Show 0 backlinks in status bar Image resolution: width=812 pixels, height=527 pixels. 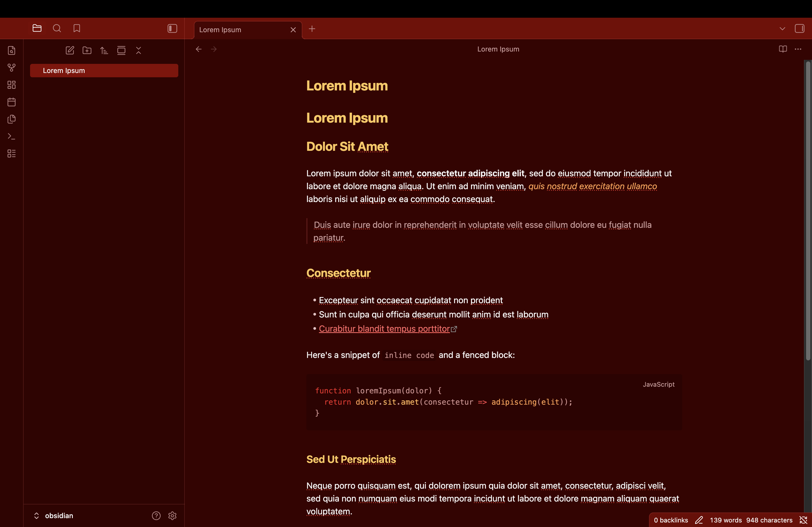tap(671, 520)
